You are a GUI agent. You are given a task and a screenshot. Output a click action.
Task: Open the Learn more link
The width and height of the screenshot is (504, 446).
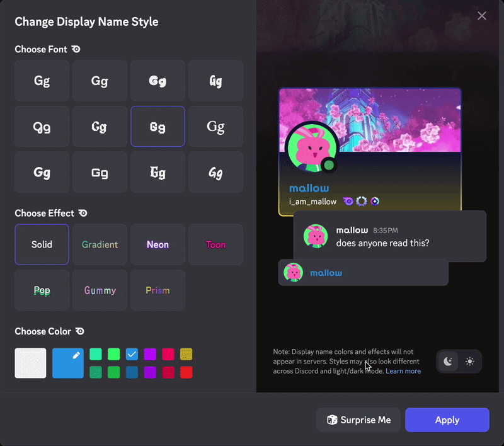[403, 371]
